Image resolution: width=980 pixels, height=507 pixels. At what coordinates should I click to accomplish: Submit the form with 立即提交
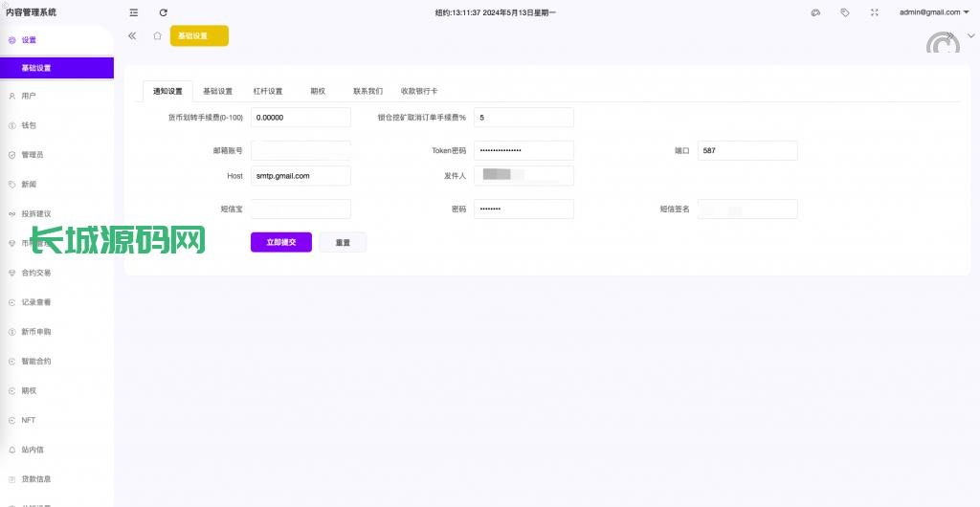tap(281, 242)
